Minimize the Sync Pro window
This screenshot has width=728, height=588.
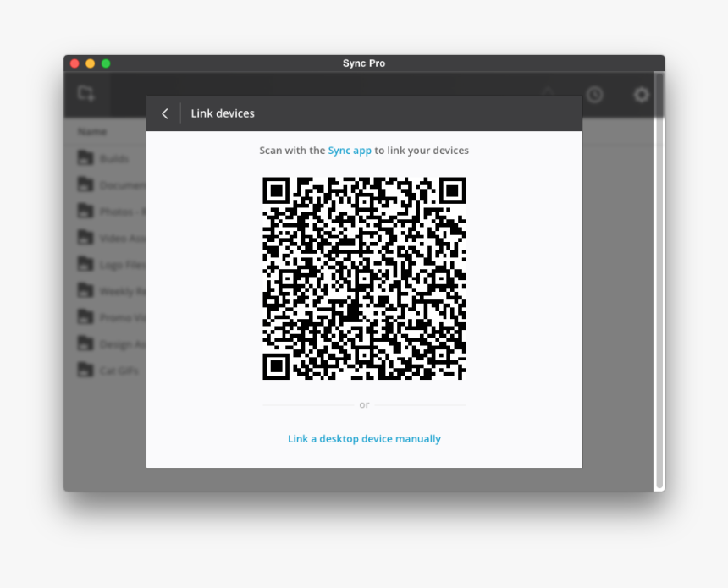tap(91, 63)
